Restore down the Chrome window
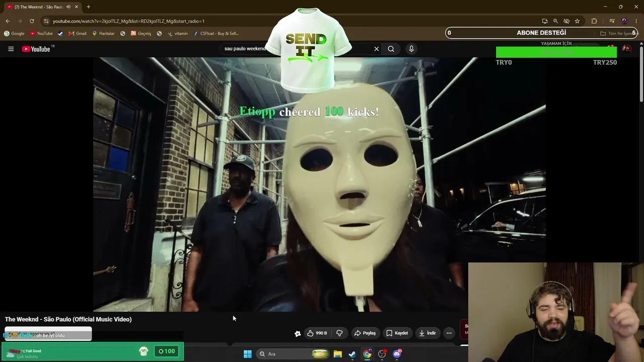The width and height of the screenshot is (644, 362). [621, 7]
